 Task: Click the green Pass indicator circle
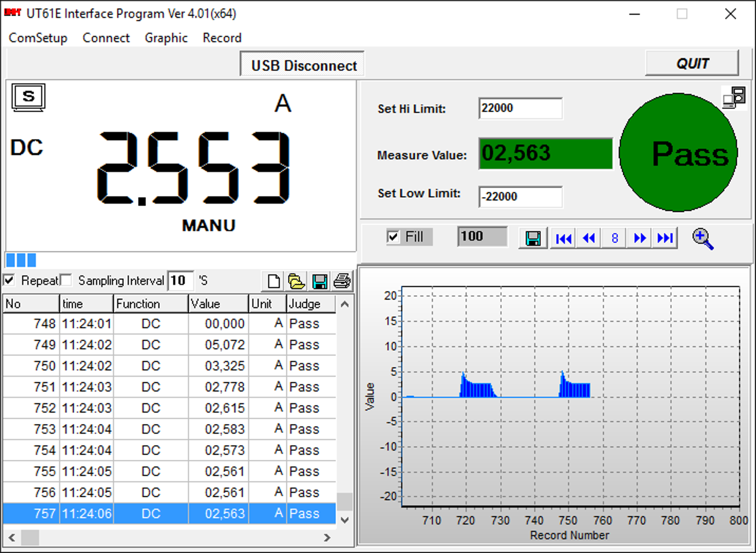[x=679, y=152]
